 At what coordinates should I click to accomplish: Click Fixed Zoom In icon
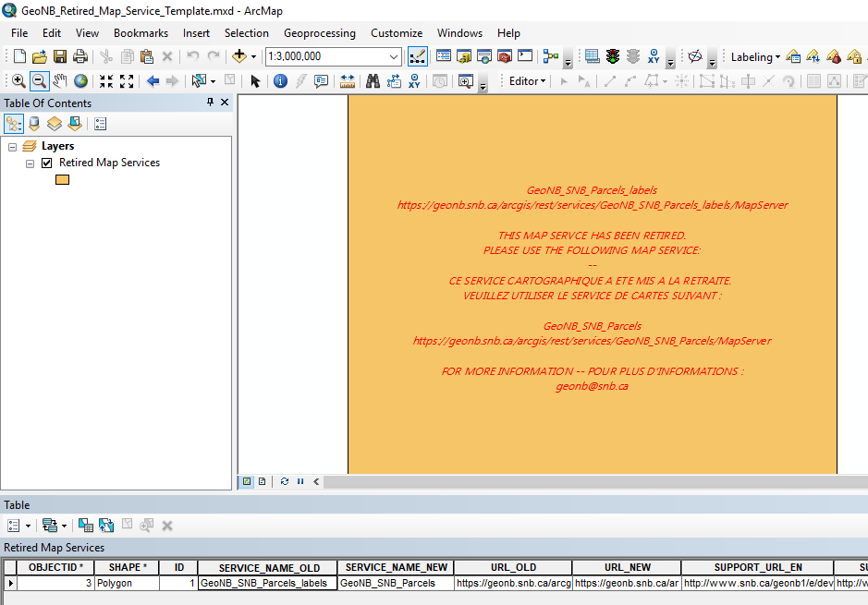click(106, 81)
